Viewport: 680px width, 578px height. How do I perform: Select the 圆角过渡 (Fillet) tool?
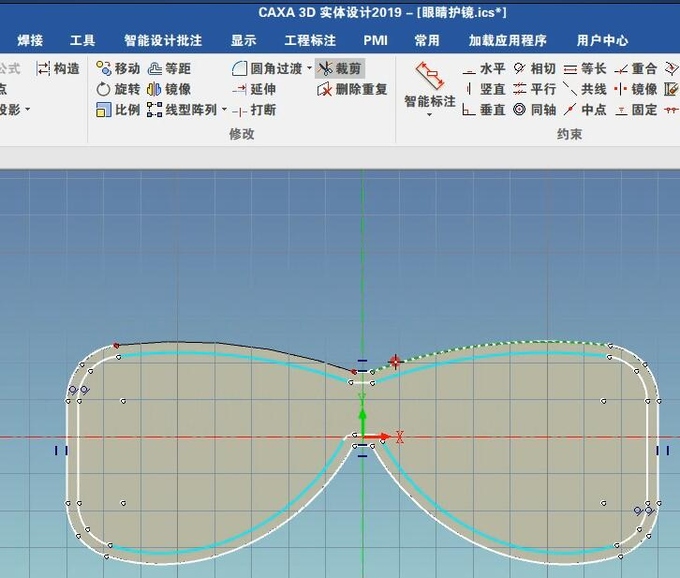click(267, 69)
